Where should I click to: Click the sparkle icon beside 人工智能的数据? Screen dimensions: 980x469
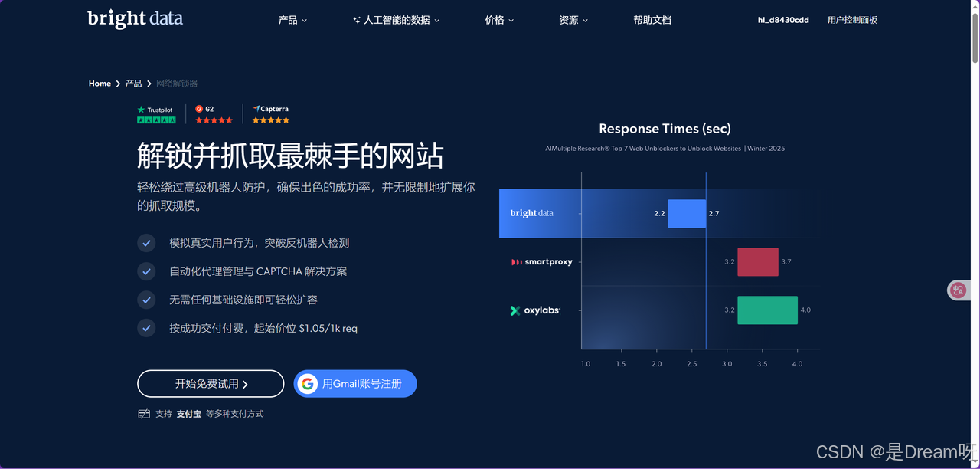357,20
